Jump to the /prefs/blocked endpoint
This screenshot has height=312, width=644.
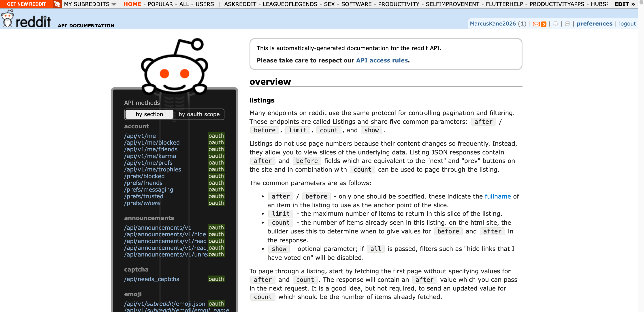[x=144, y=176]
